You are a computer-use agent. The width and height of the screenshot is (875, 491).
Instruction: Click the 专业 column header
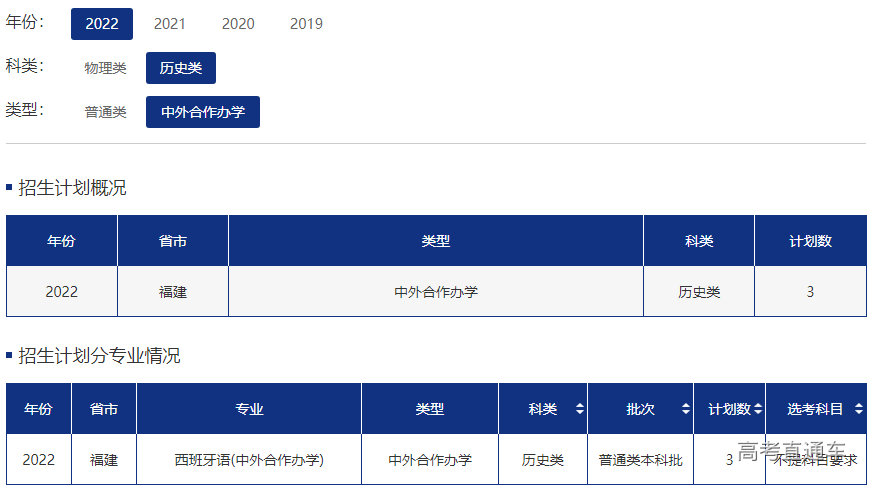[249, 409]
